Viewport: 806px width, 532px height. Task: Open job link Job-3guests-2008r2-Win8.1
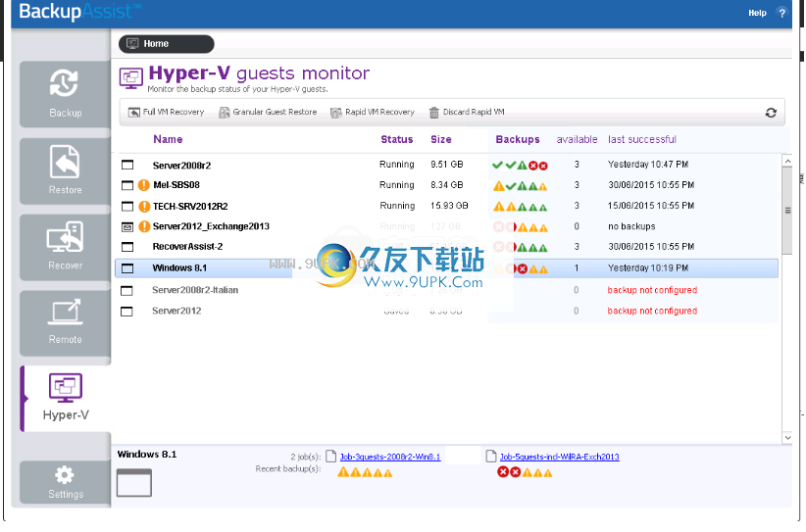point(390,457)
